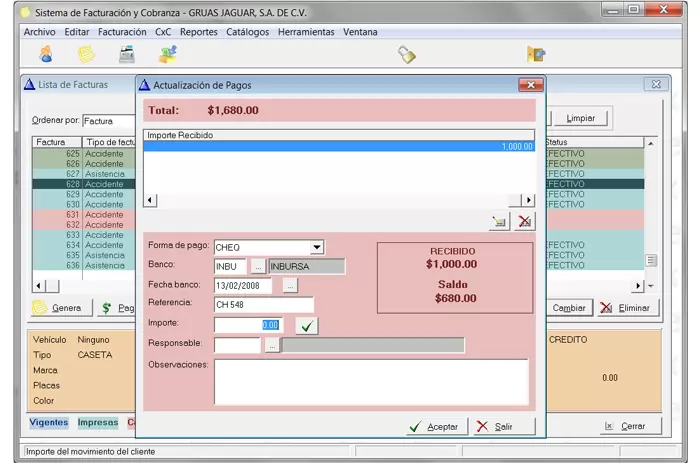Click the Limpiar button
The width and height of the screenshot is (700, 463).
click(580, 118)
